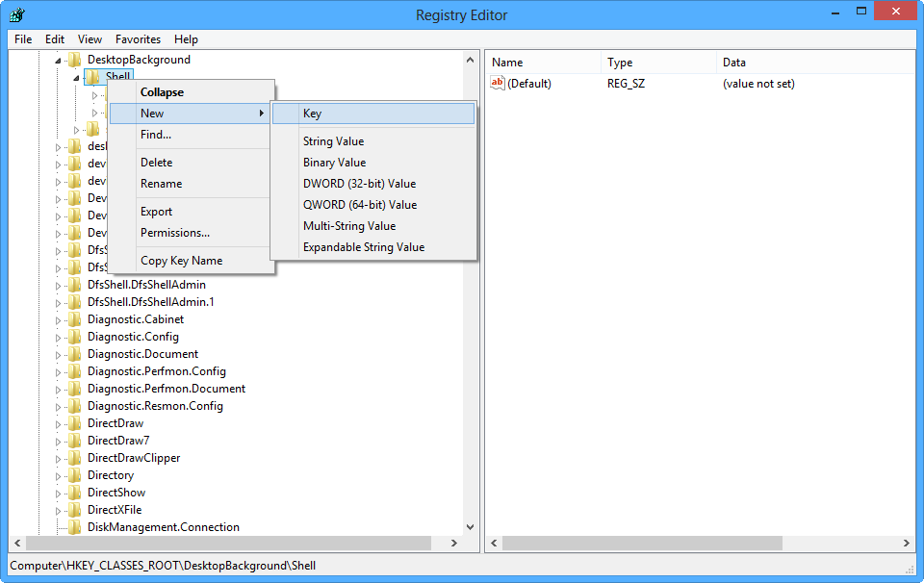Select the DirectDrawClipper tree key
Viewport: 924px width, 583px height.
click(134, 458)
